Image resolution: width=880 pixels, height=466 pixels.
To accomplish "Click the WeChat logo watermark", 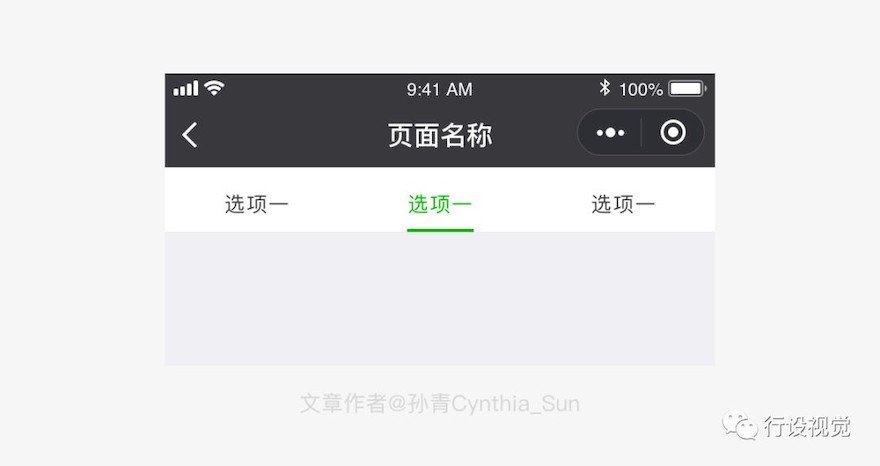I will pyautogui.click(x=740, y=426).
